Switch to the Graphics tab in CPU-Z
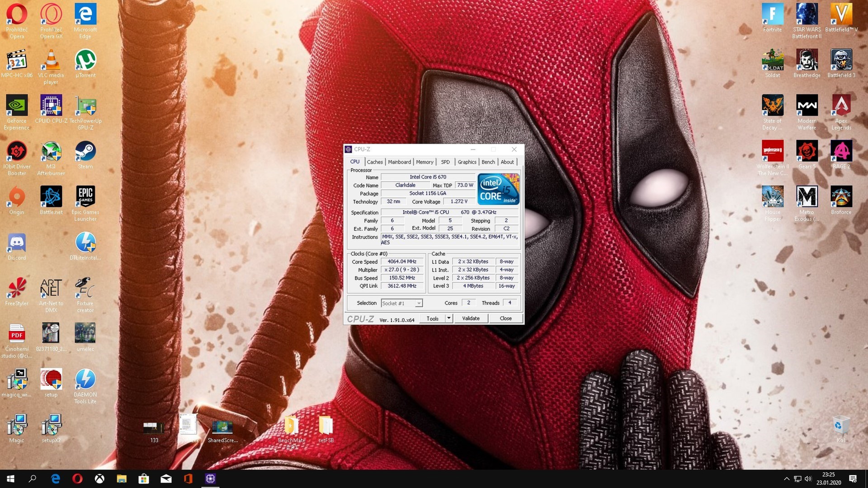This screenshot has width=868, height=488. (x=467, y=162)
